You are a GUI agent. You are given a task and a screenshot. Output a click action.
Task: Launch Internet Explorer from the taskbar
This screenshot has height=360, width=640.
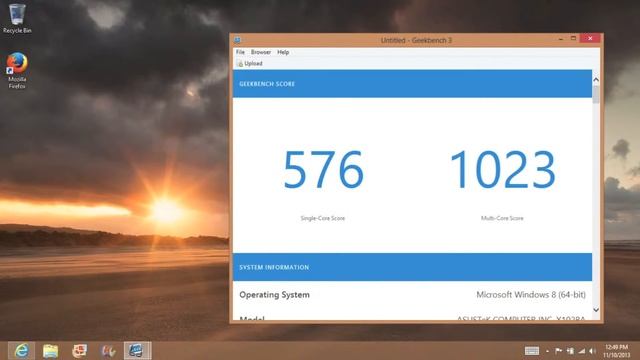pos(21,351)
